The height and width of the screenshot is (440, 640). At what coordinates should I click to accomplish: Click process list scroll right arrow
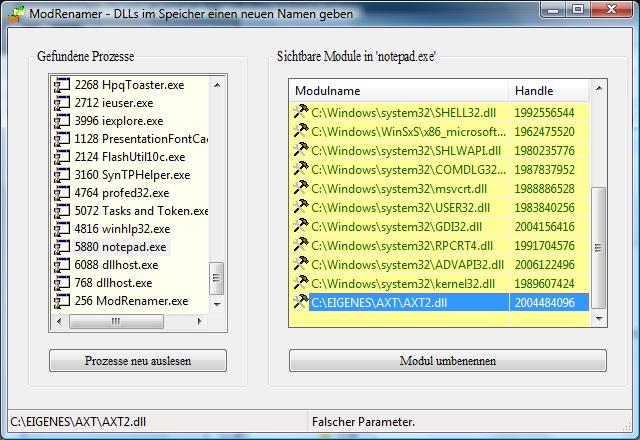pyautogui.click(x=199, y=321)
